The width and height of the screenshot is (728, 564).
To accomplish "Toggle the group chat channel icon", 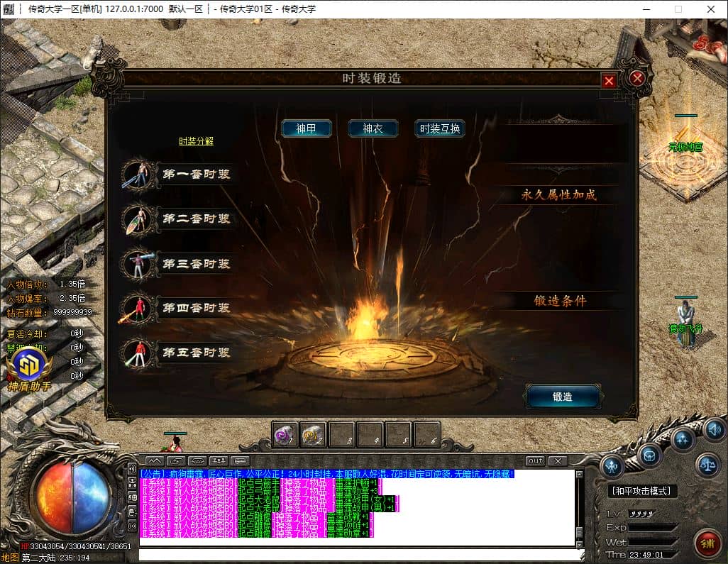I will coord(132,483).
